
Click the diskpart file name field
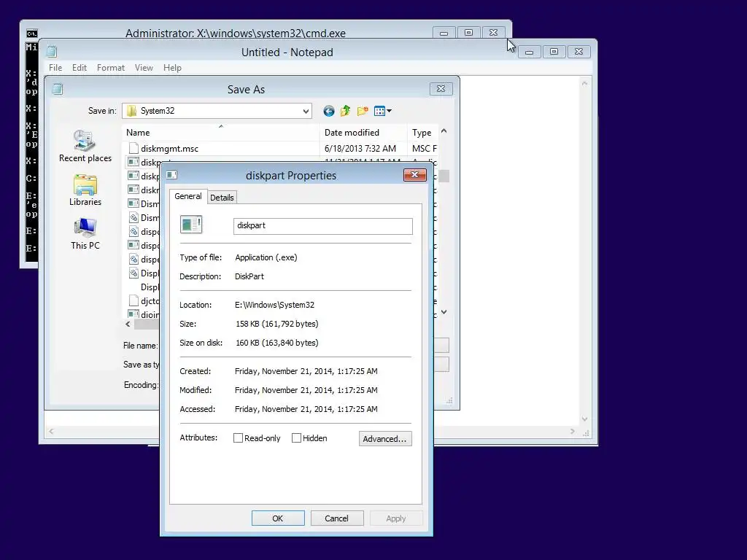(x=323, y=226)
